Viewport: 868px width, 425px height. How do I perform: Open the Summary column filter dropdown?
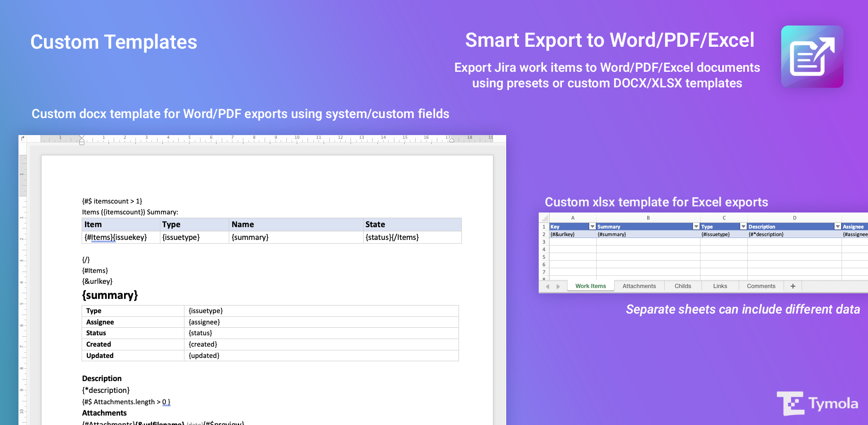pyautogui.click(x=696, y=227)
